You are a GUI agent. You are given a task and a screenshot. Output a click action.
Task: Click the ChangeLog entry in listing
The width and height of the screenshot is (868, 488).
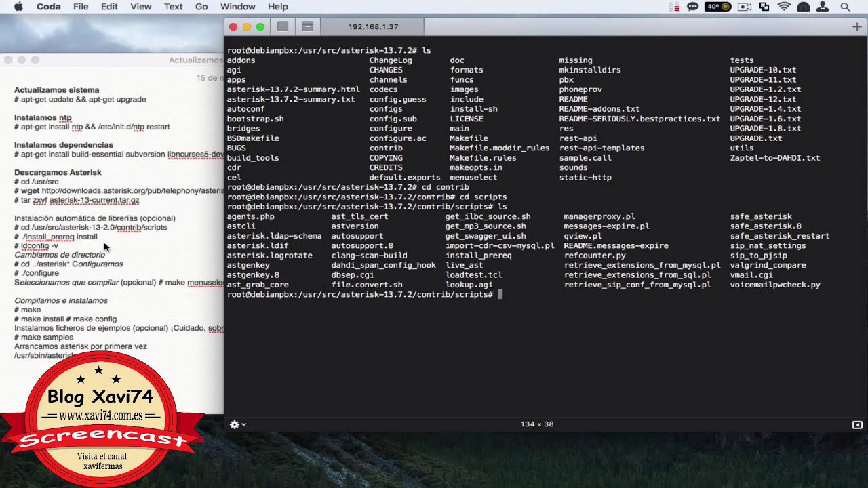391,60
